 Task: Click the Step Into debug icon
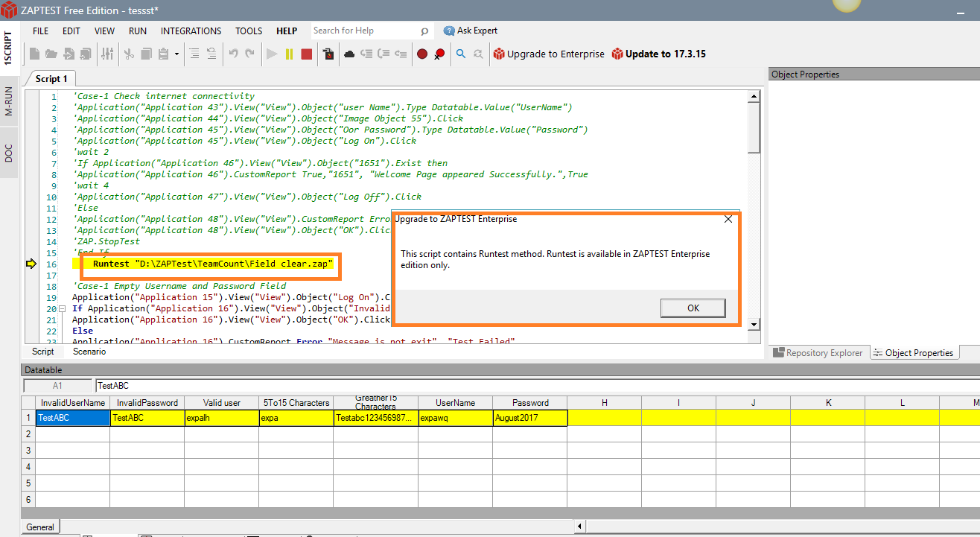click(x=366, y=54)
